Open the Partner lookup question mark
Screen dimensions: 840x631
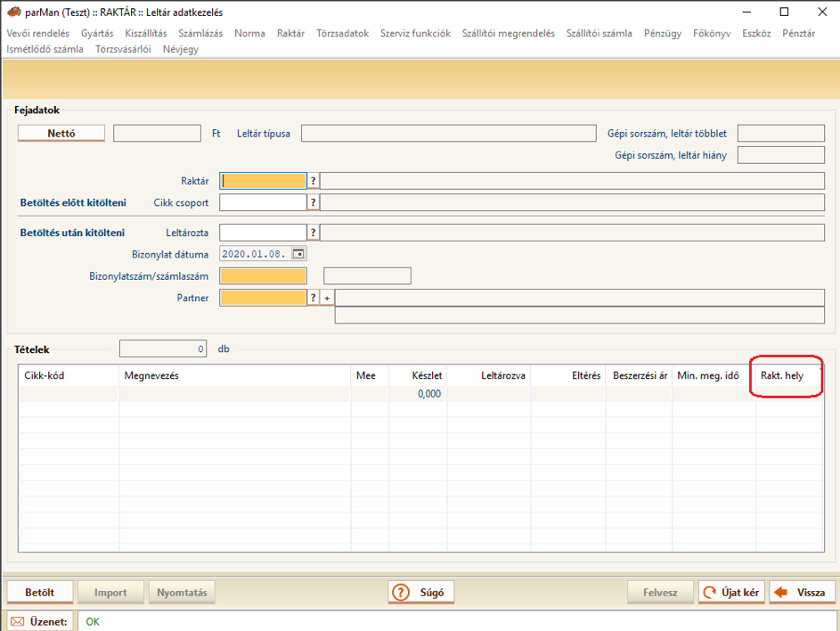pyautogui.click(x=314, y=298)
